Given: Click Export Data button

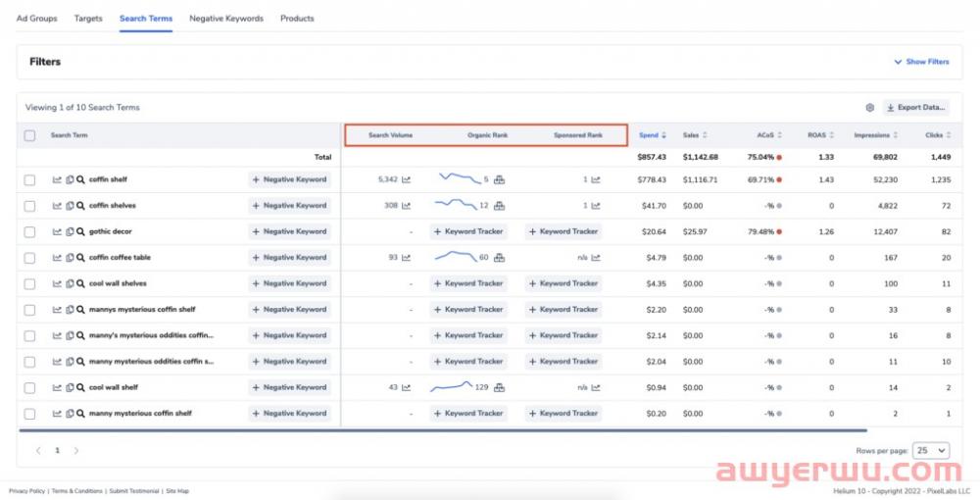Looking at the screenshot, I should click(915, 108).
